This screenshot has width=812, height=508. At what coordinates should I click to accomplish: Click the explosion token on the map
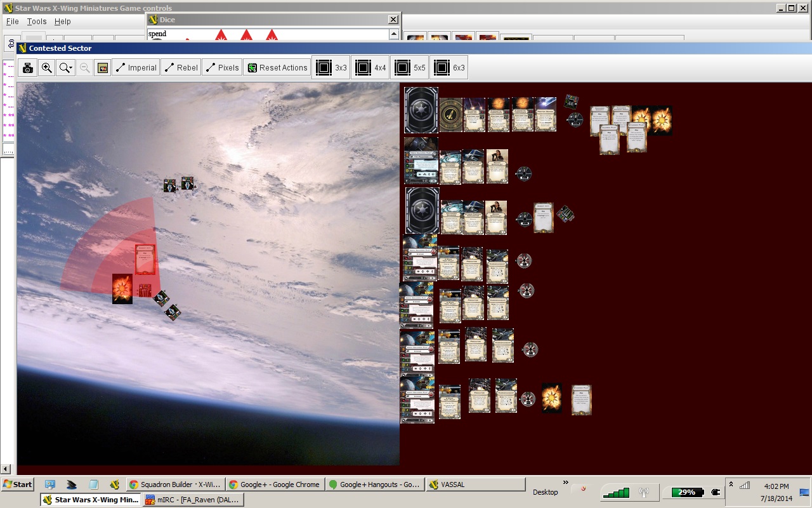click(122, 289)
